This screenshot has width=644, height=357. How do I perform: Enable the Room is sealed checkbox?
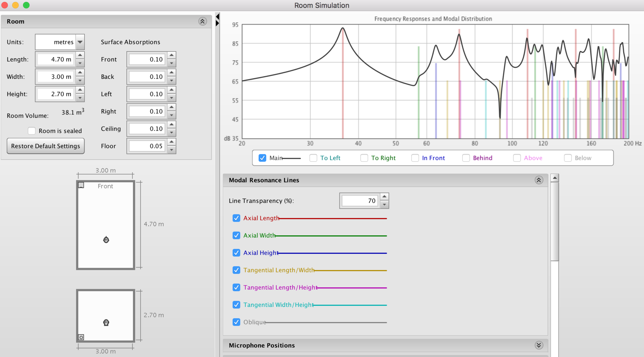click(32, 131)
